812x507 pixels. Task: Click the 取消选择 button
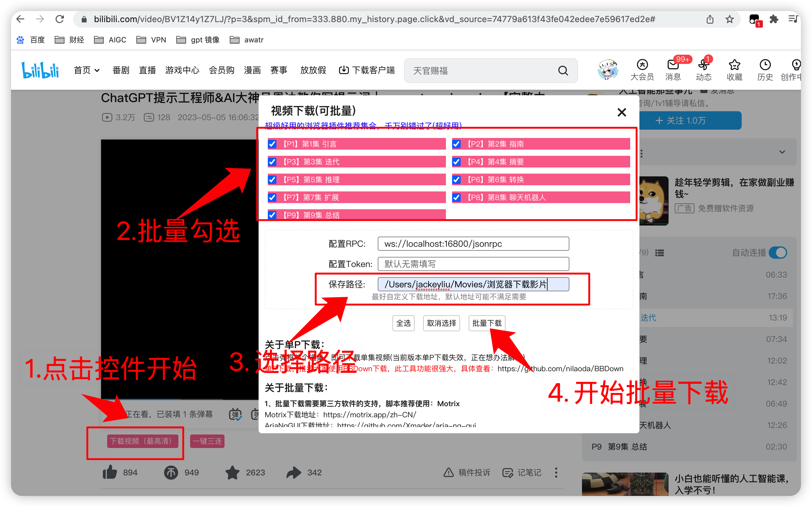[441, 323]
